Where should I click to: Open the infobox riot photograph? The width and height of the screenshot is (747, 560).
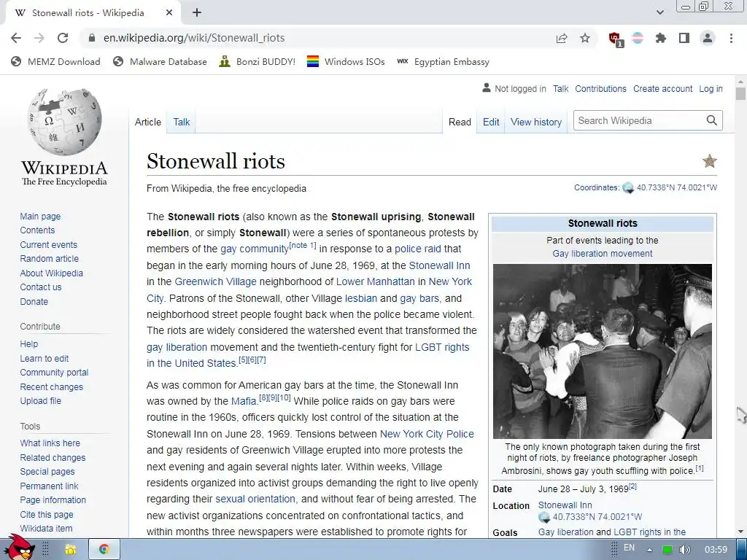tap(602, 351)
